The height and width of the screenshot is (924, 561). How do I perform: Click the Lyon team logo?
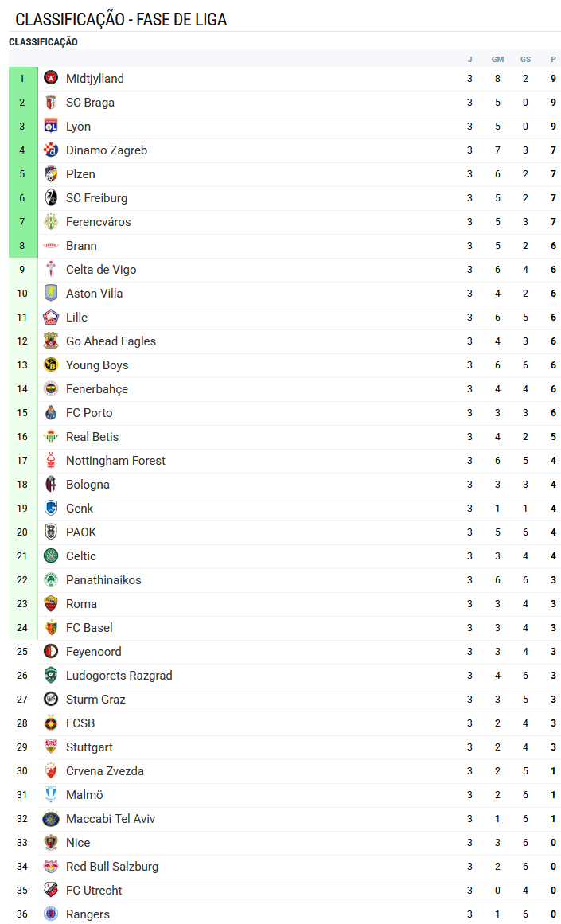click(51, 126)
